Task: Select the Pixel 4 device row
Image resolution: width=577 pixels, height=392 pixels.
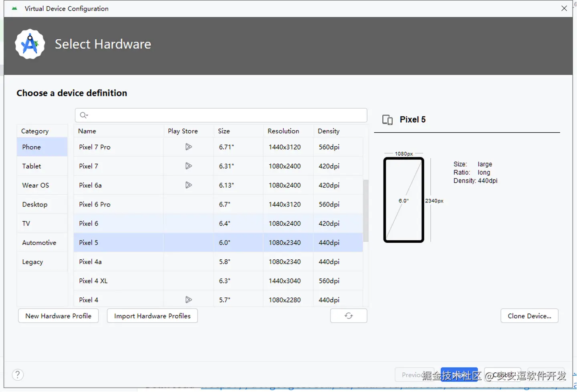Action: 218,299
